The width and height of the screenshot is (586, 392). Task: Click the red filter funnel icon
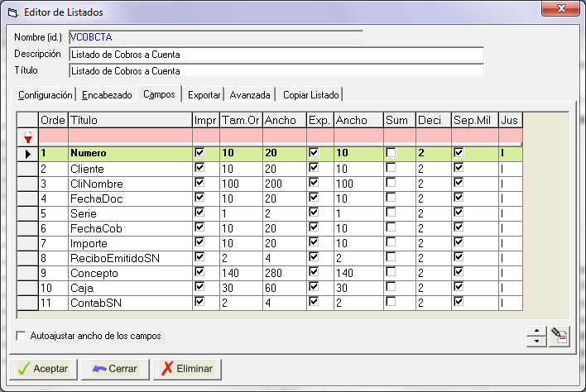coord(28,137)
